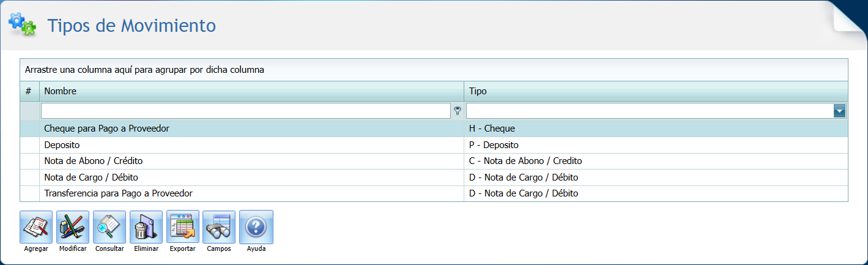Click the gears icon beside Tipos de Movimiento
This screenshot has height=265, width=868.
tap(22, 24)
